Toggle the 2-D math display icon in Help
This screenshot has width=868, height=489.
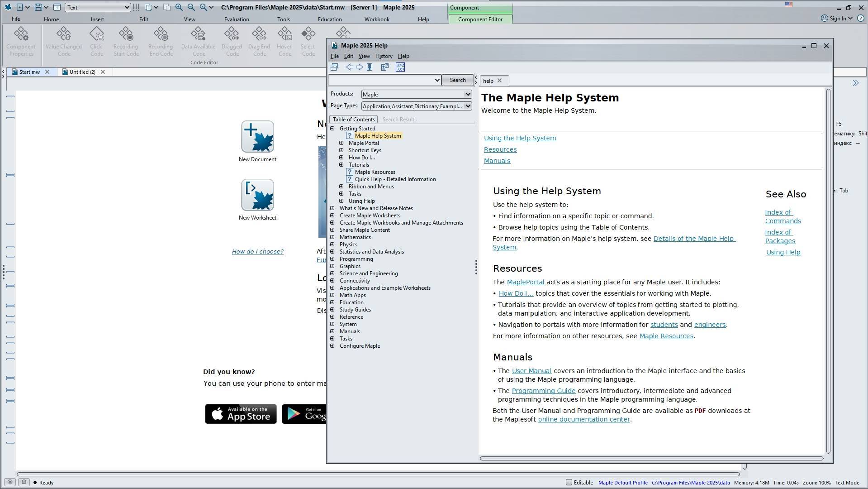click(x=400, y=67)
